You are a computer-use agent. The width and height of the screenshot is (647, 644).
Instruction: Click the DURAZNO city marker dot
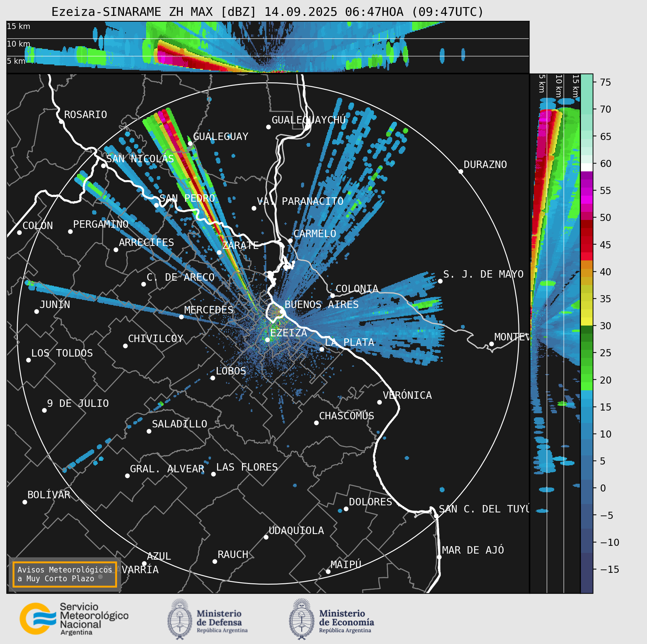point(461,172)
